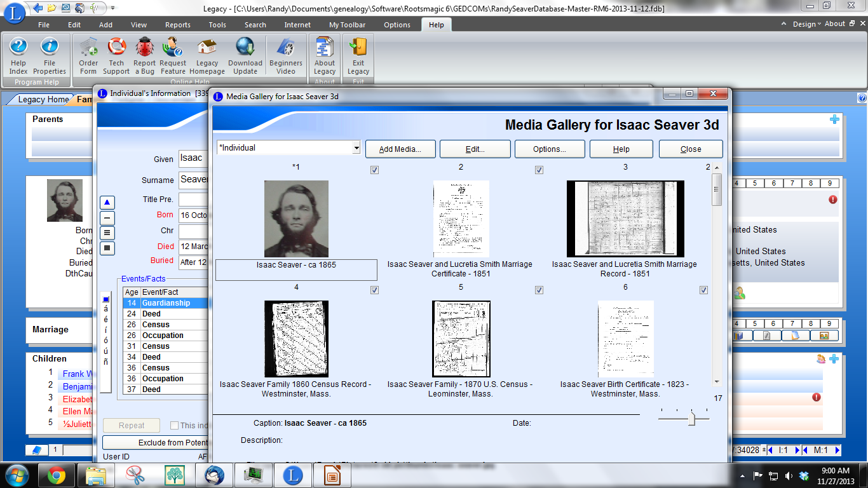This screenshot has height=488, width=868.
Task: Click the Add Media button
Action: click(400, 149)
